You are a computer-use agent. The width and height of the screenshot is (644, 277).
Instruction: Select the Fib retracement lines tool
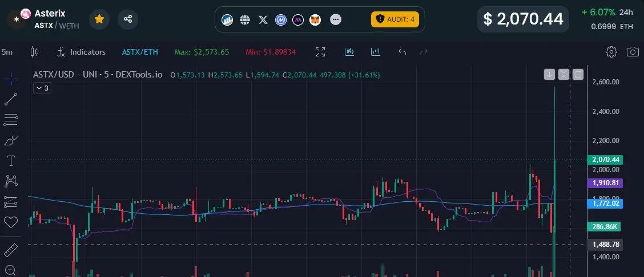[11, 120]
